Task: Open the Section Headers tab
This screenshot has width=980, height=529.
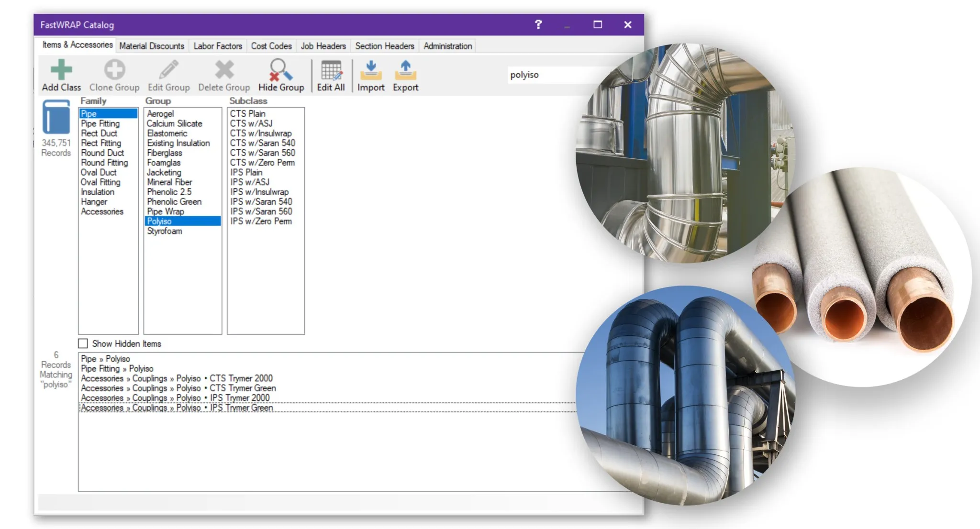Action: coord(384,46)
